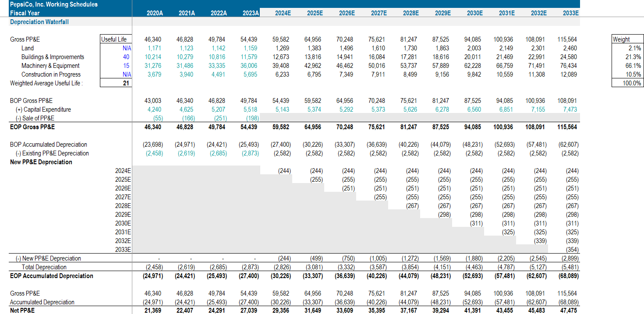Image resolution: width=644 pixels, height=314 pixels.
Task: Select Buildings & Improvements useful life value 40
Action: pos(126,57)
